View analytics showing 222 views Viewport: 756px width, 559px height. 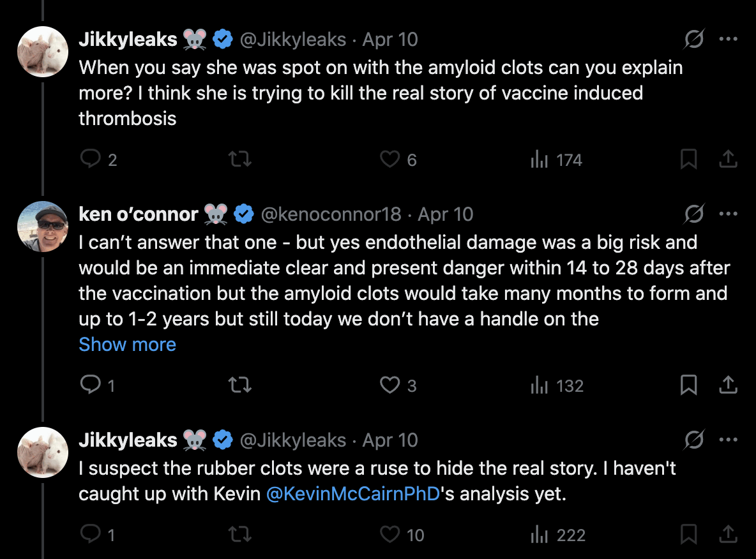[557, 535]
